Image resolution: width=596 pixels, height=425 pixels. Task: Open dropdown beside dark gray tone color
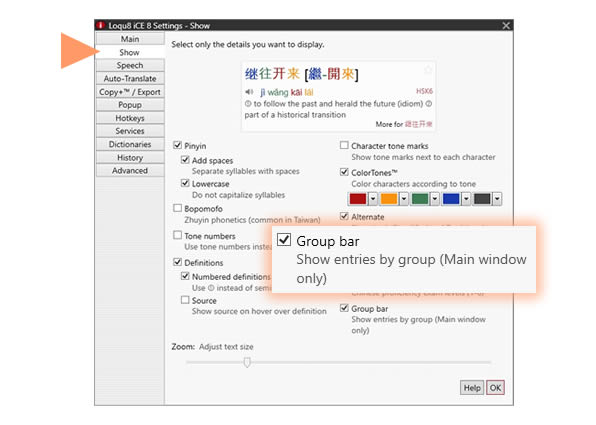497,198
